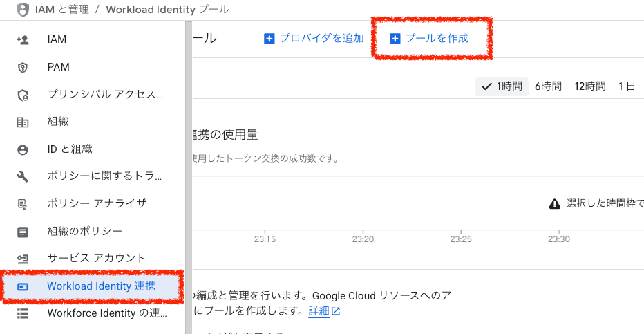Click the 組織のポリシー list icon
Viewport: 644px width, 334px height.
(23, 232)
